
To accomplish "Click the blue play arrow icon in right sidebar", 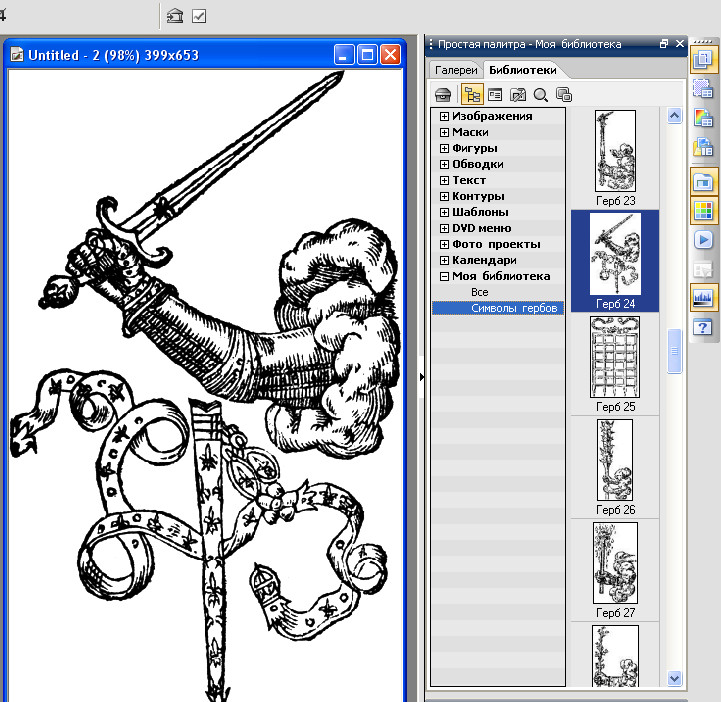I will pos(703,240).
